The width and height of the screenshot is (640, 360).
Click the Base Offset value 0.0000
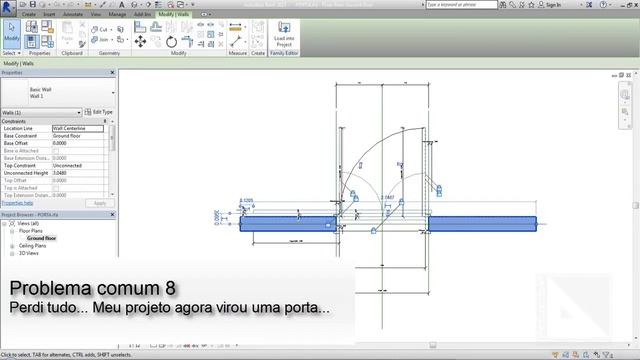click(x=78, y=143)
